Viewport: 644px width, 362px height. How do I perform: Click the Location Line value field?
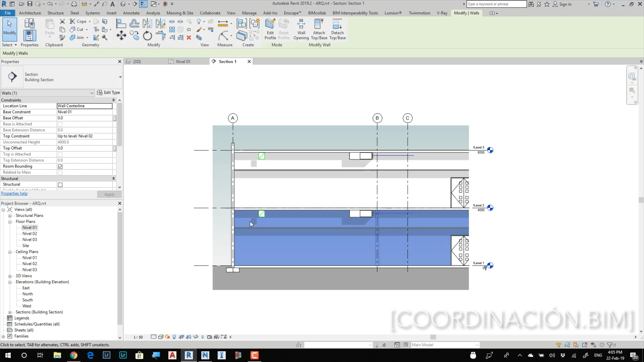tap(85, 106)
